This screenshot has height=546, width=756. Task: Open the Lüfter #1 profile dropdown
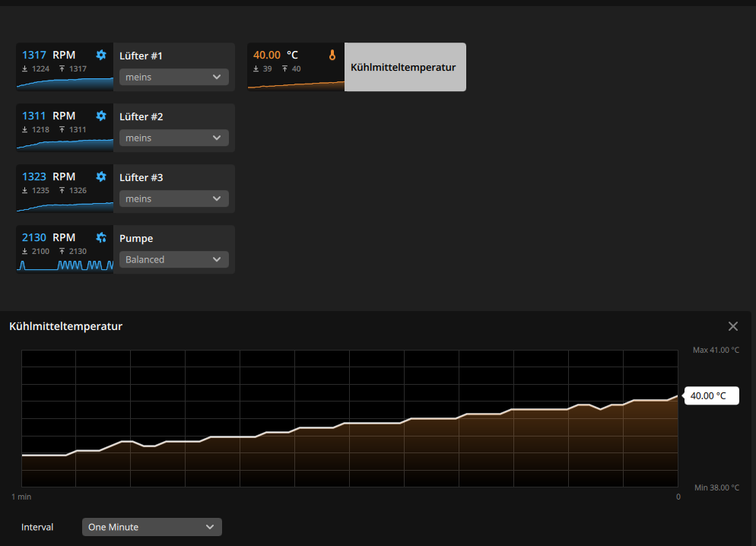[174, 77]
